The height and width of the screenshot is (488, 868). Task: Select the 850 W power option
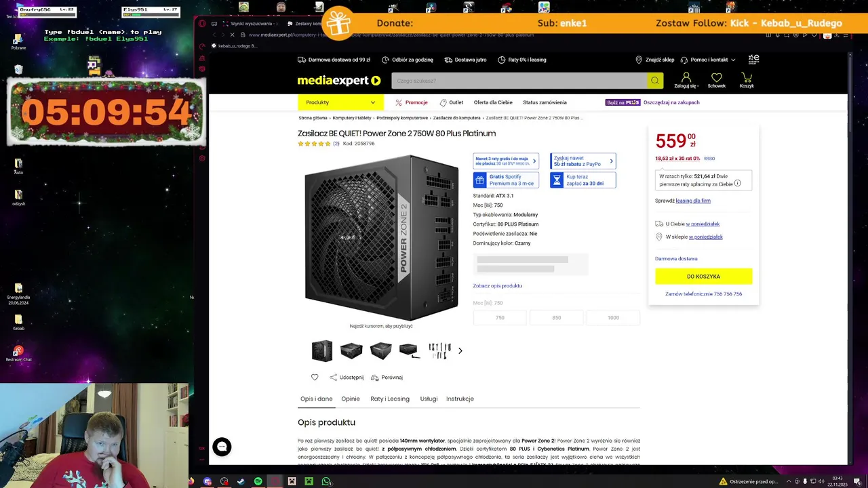click(556, 317)
